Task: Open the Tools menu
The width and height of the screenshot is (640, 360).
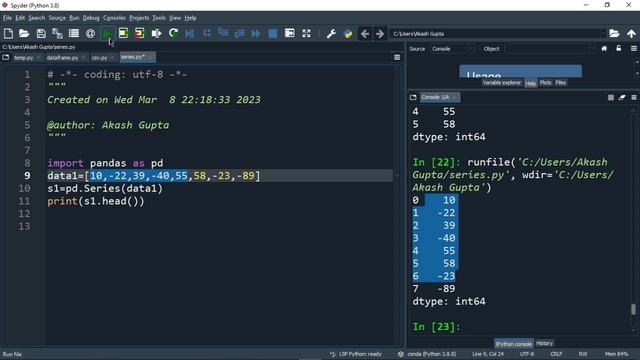Action: [x=159, y=18]
